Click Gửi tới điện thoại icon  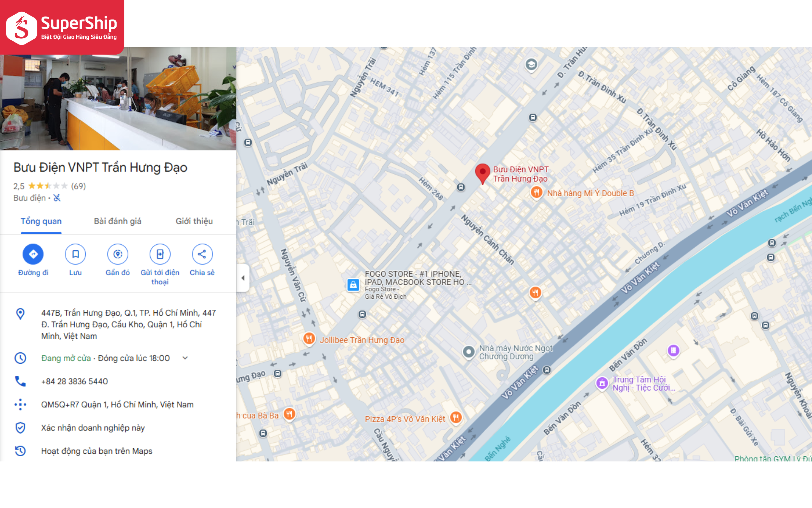coord(160,254)
